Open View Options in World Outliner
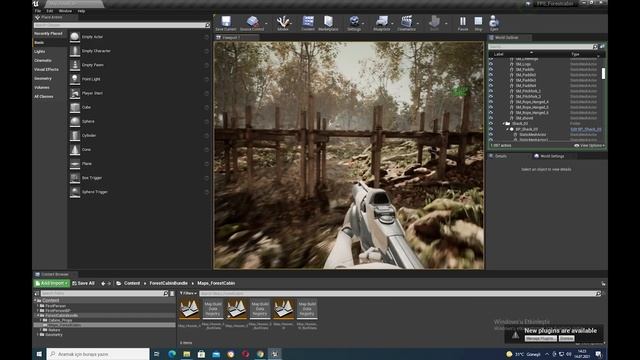640x360 pixels. [589, 145]
